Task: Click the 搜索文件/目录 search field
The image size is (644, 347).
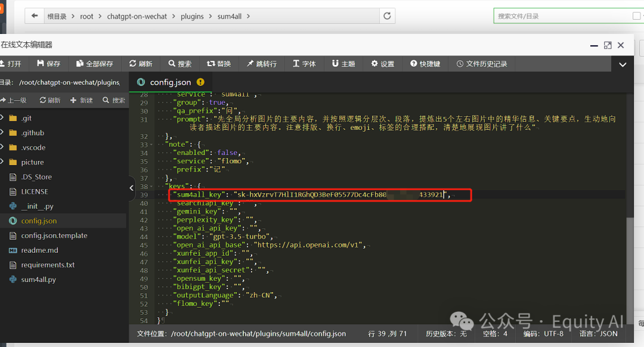Action: 563,16
